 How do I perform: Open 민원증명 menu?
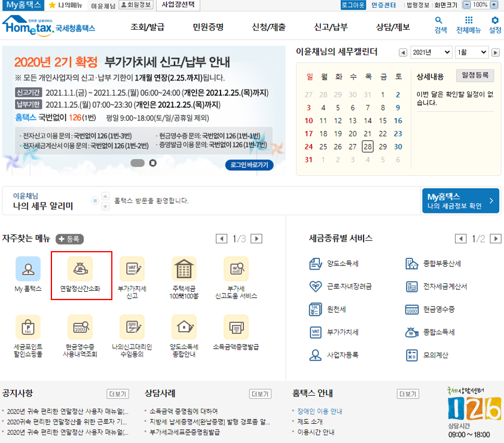click(x=208, y=27)
